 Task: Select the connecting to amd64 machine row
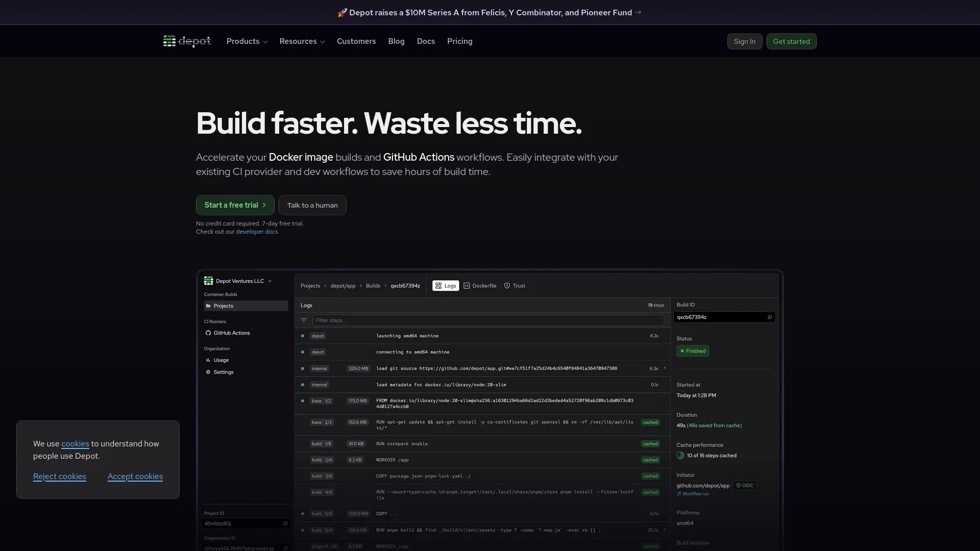click(x=482, y=352)
